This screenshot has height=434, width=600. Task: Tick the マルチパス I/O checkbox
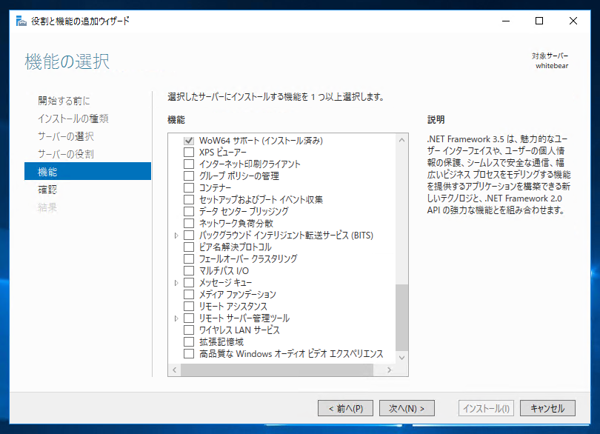[189, 271]
